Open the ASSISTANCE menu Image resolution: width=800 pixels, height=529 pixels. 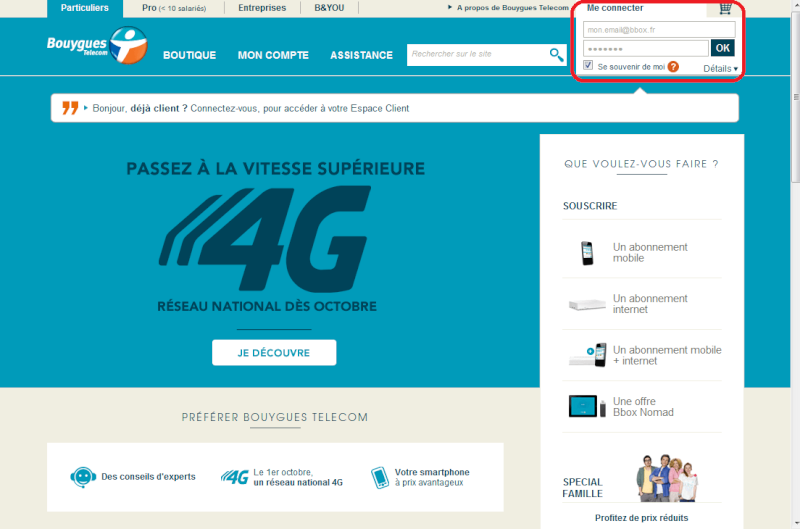tap(361, 55)
